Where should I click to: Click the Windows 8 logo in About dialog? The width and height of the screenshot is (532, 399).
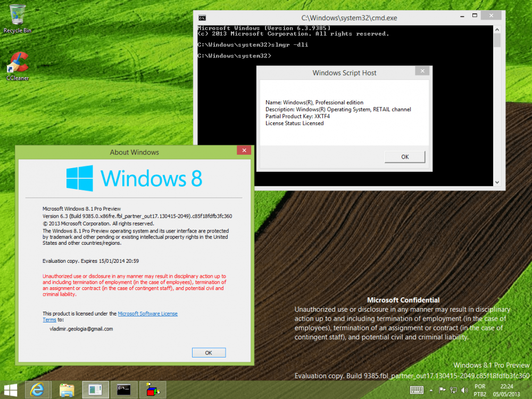tap(134, 178)
